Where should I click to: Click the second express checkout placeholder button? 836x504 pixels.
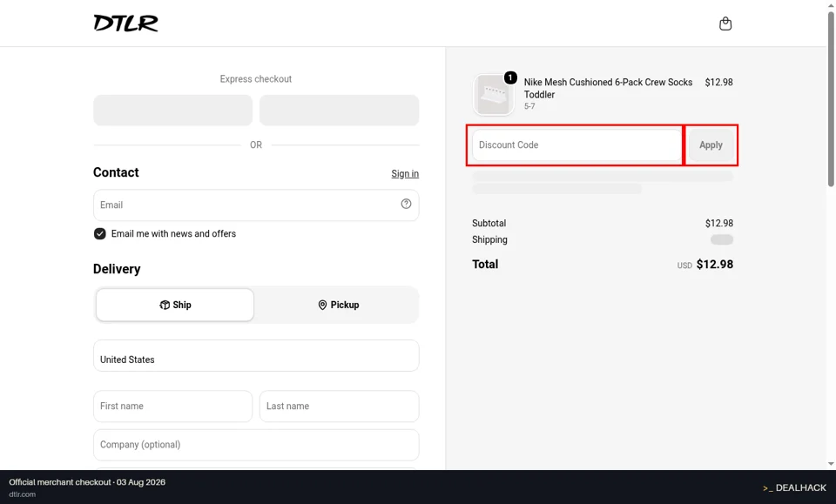[x=339, y=111]
